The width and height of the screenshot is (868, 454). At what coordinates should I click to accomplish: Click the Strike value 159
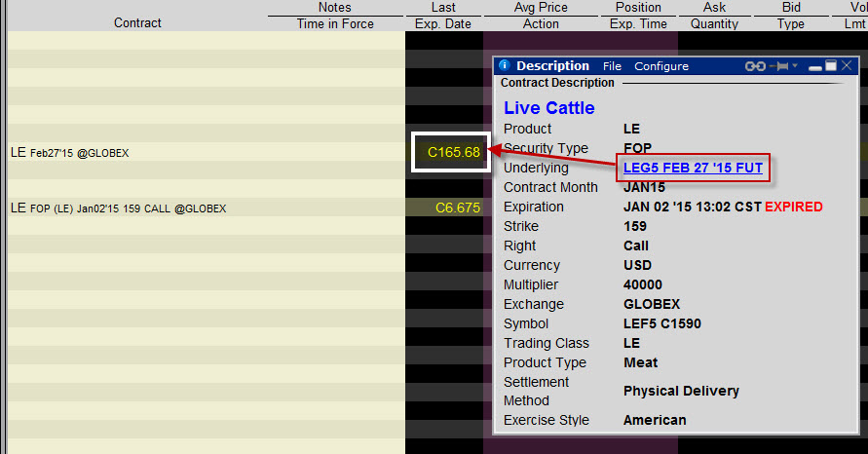point(635,226)
